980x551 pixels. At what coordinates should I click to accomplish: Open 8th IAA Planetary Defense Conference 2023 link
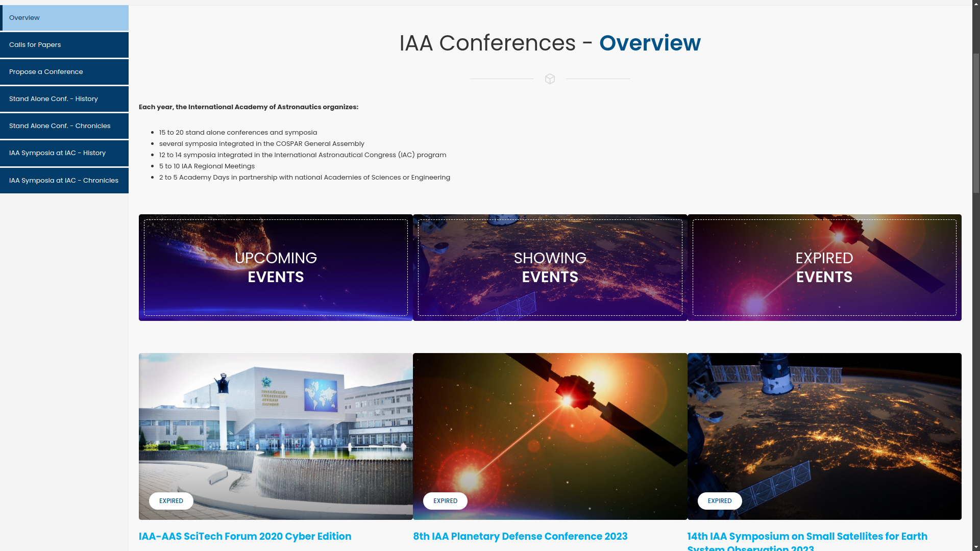520,536
